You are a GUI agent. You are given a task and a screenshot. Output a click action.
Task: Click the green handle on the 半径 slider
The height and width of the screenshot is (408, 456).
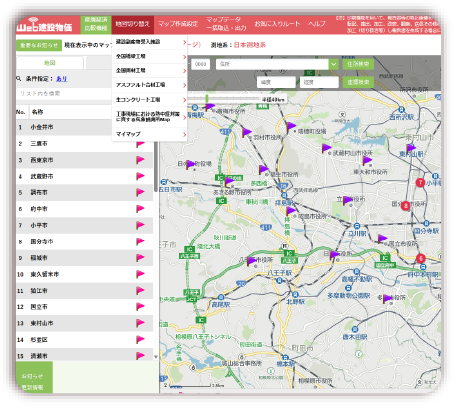[207, 98]
